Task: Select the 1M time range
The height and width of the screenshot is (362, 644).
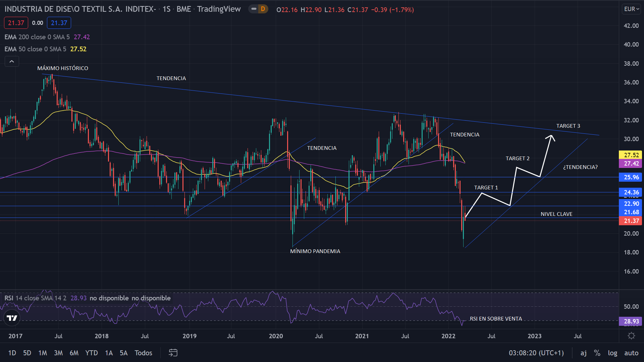Action: [x=43, y=353]
